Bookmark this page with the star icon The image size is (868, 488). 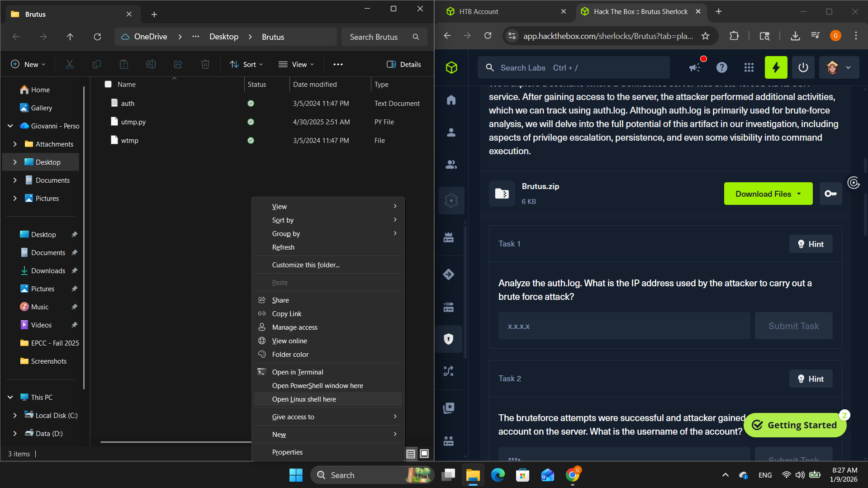click(705, 36)
